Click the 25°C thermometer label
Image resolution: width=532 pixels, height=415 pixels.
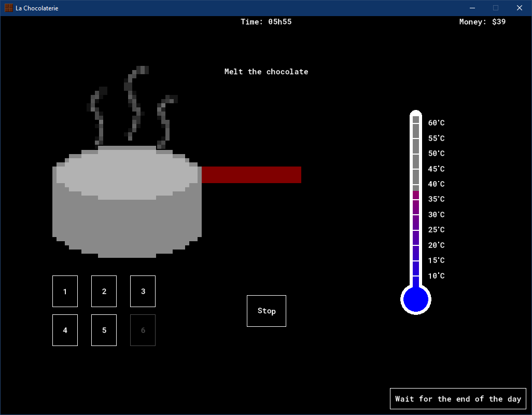436,230
